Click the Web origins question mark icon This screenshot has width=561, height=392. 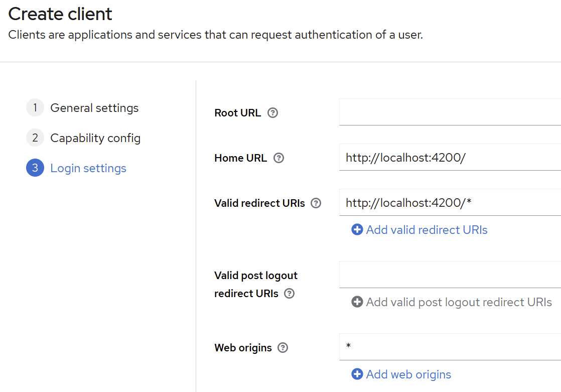point(283,348)
